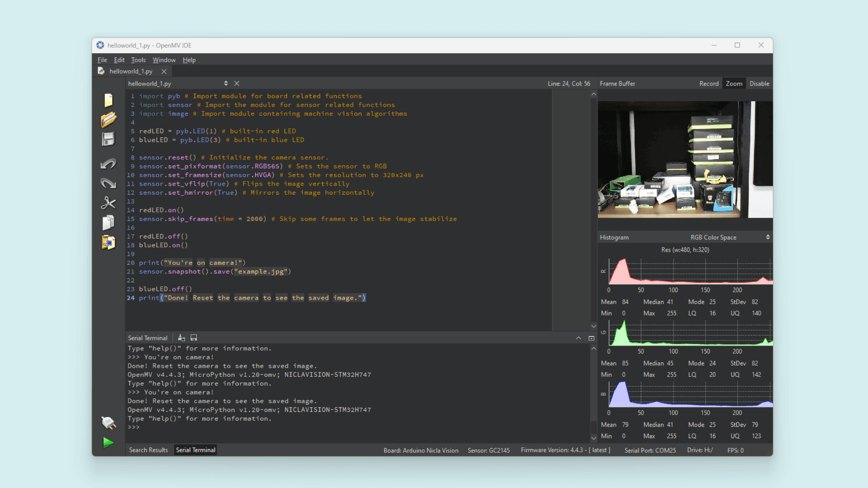Create a new file with the sidebar icon

(108, 100)
